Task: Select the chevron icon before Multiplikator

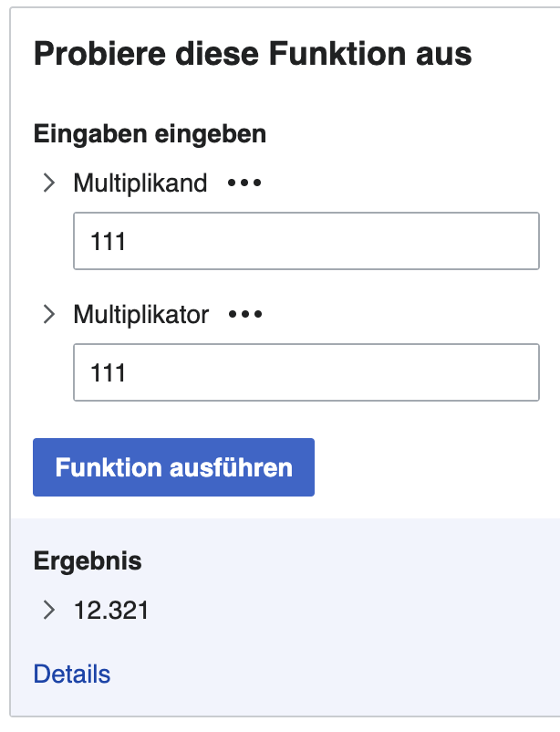Action: pos(50,314)
